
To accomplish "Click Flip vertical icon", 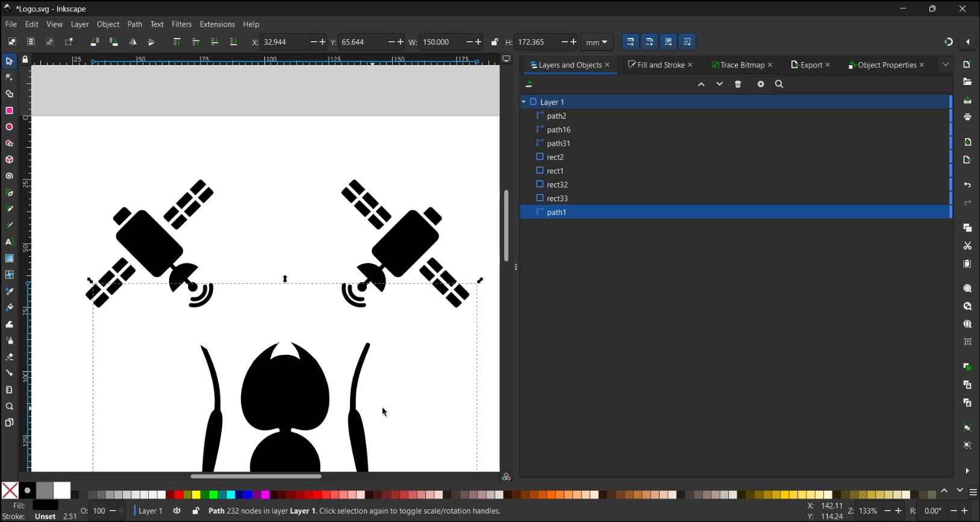I will tap(151, 42).
